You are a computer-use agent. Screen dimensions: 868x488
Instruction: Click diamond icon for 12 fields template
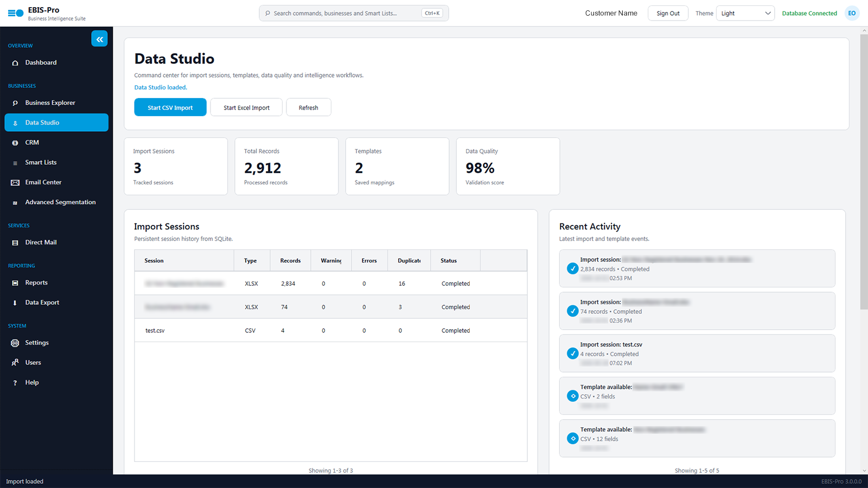pos(572,438)
